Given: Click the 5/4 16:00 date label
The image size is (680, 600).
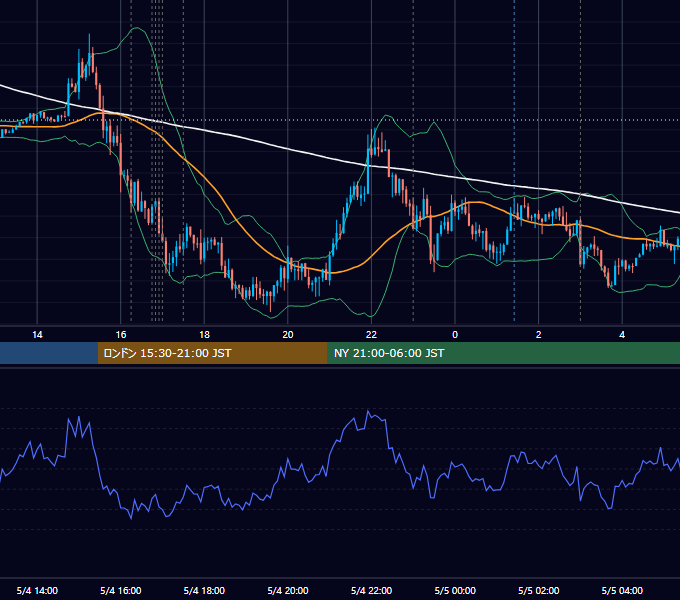Looking at the screenshot, I should (121, 591).
